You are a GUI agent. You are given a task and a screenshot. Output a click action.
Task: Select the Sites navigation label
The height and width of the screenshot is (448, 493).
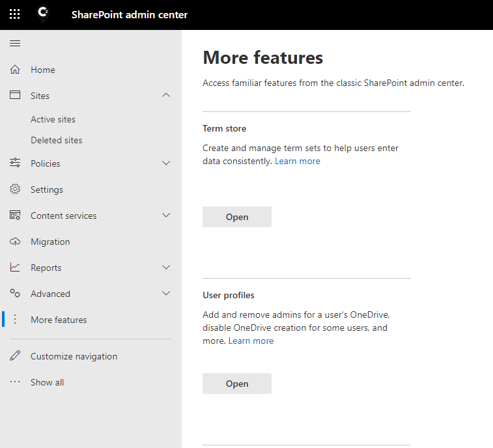click(40, 96)
